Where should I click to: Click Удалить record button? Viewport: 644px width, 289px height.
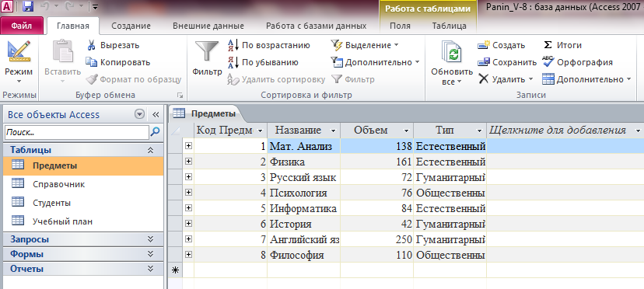pos(506,79)
